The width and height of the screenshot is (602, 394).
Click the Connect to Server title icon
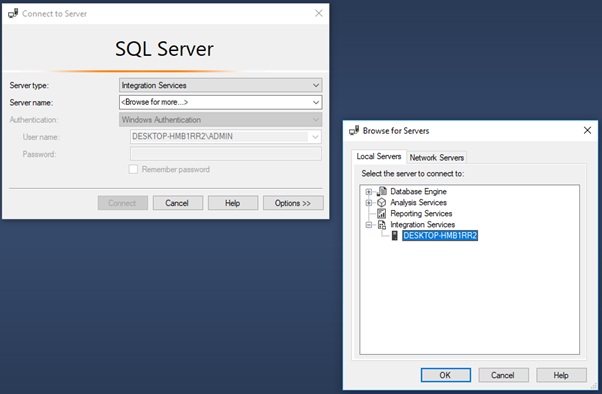tap(13, 13)
